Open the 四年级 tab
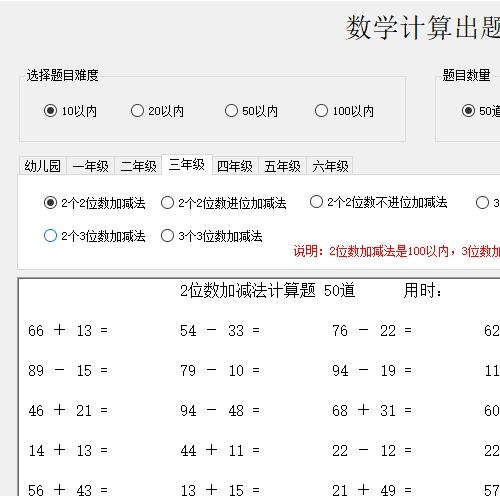 [x=235, y=166]
